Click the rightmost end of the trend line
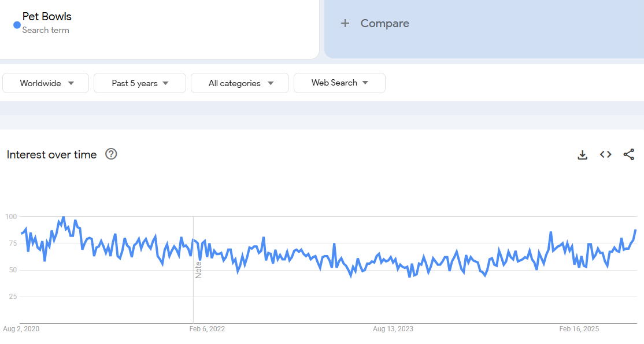 (x=635, y=231)
